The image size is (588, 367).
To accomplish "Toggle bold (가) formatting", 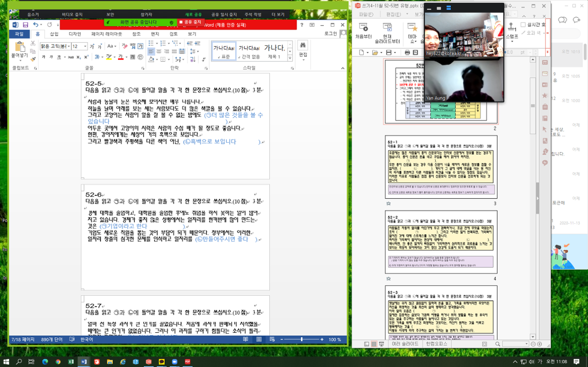I will 44,57.
